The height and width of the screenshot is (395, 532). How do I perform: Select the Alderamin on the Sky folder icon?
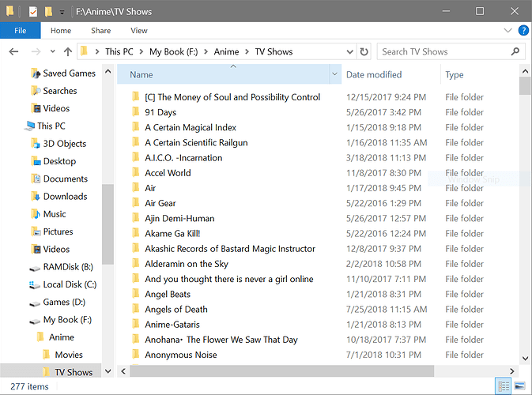click(136, 263)
